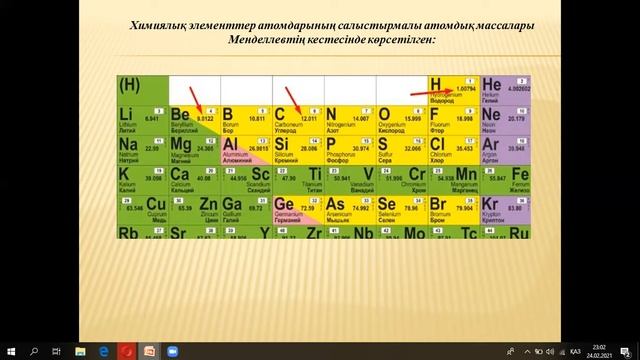Click the slide title about Менделеев кестесі
This screenshot has width=640, height=360.
coord(332,32)
